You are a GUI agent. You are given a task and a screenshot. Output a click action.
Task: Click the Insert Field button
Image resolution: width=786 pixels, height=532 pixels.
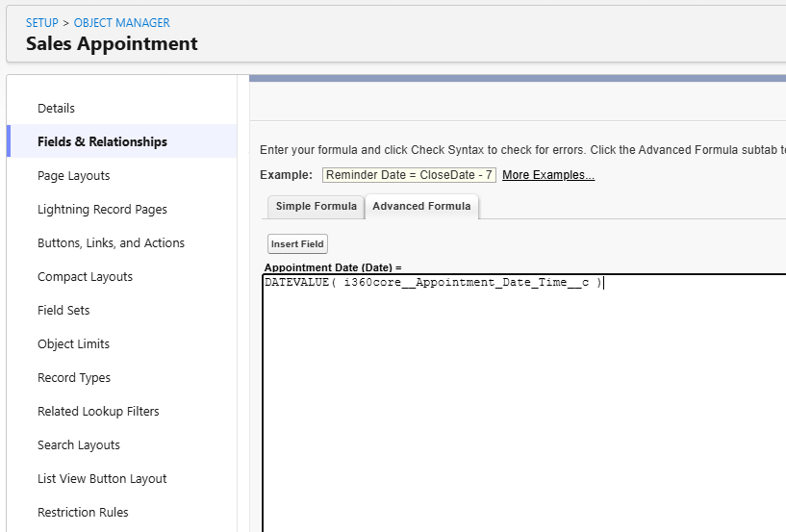[x=297, y=244]
